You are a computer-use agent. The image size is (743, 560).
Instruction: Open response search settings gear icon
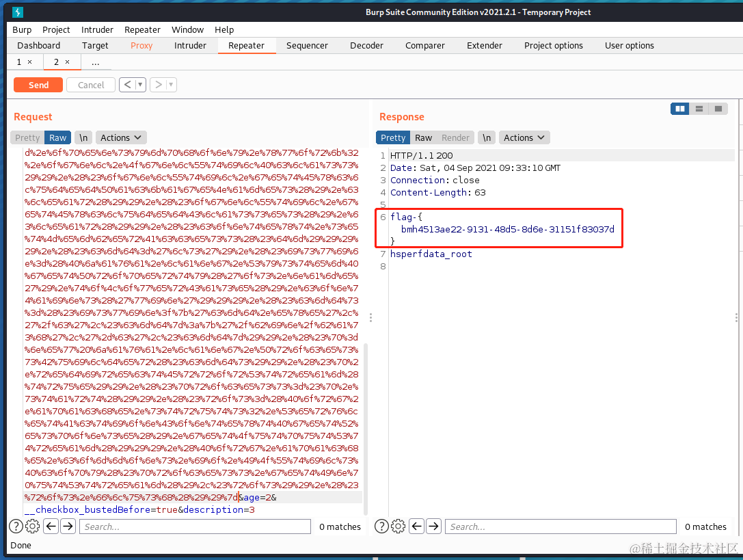point(398,526)
